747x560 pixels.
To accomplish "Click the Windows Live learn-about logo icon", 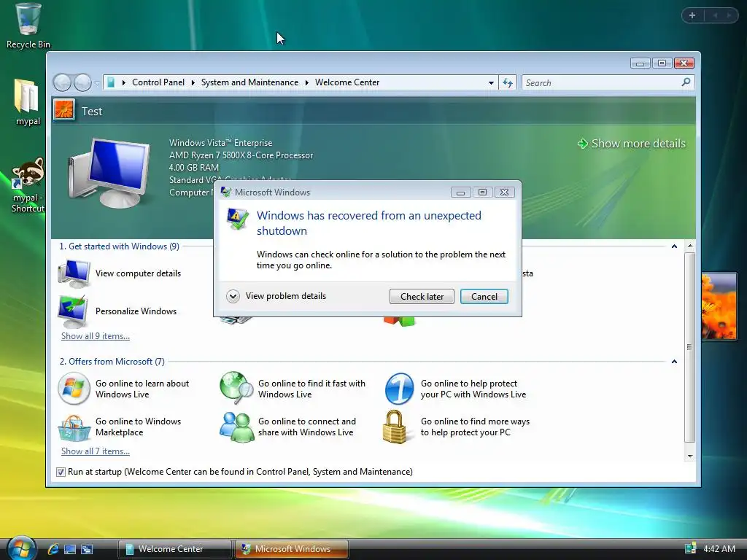I will click(x=74, y=389).
